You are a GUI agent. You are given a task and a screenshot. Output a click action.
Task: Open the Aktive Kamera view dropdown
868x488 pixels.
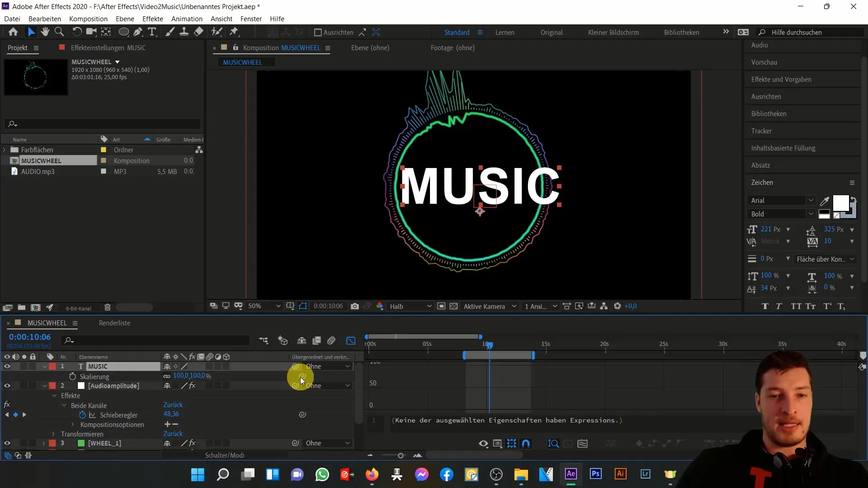(x=490, y=306)
